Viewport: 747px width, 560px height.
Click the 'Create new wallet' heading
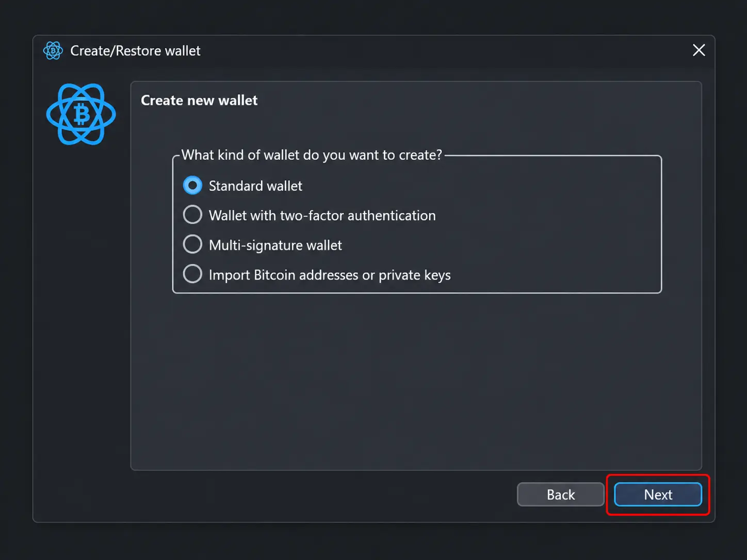click(x=199, y=101)
